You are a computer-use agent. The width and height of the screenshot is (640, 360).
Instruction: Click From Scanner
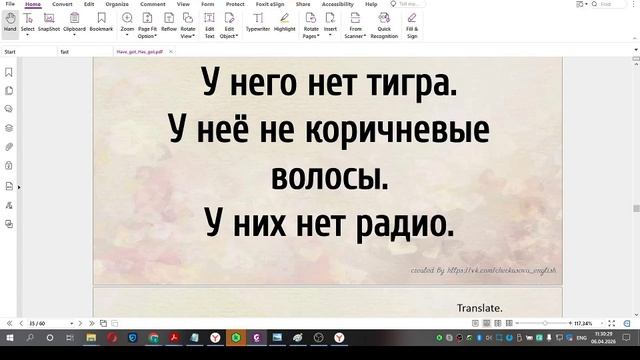coord(355,24)
